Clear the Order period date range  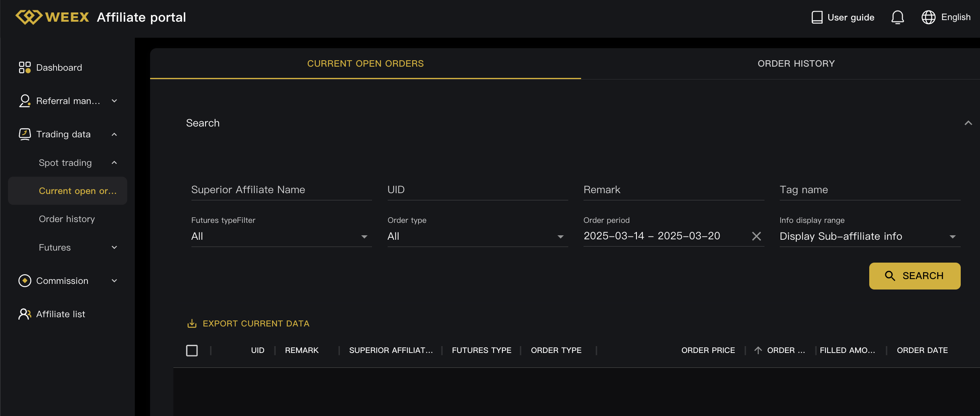756,236
